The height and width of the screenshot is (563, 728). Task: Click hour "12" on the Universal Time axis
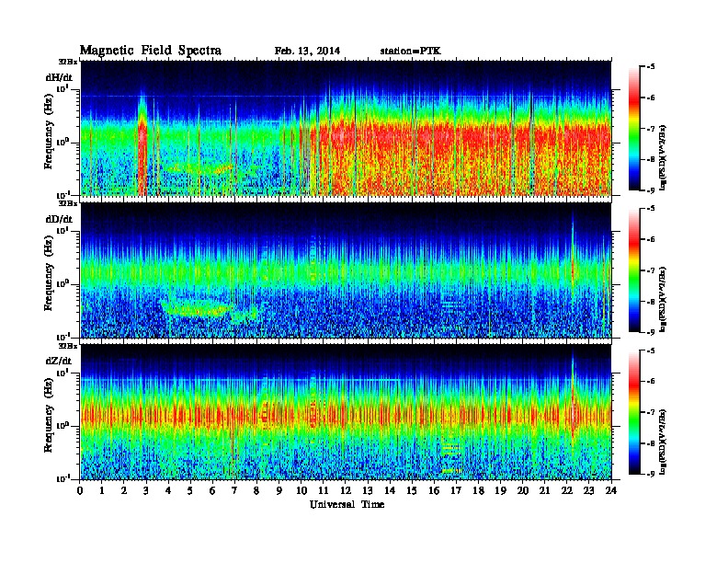345,491
